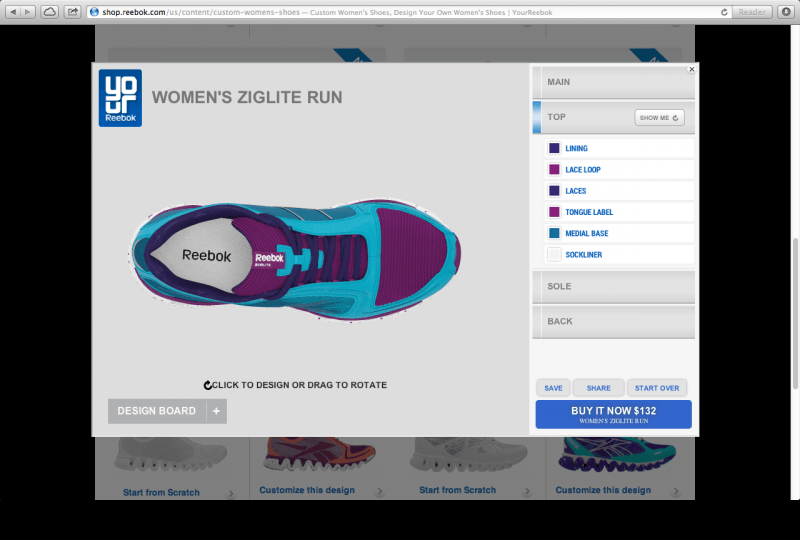Viewport: 800px width, 540px height.
Task: Open the iCloud tabs cloud icon
Action: (49, 12)
